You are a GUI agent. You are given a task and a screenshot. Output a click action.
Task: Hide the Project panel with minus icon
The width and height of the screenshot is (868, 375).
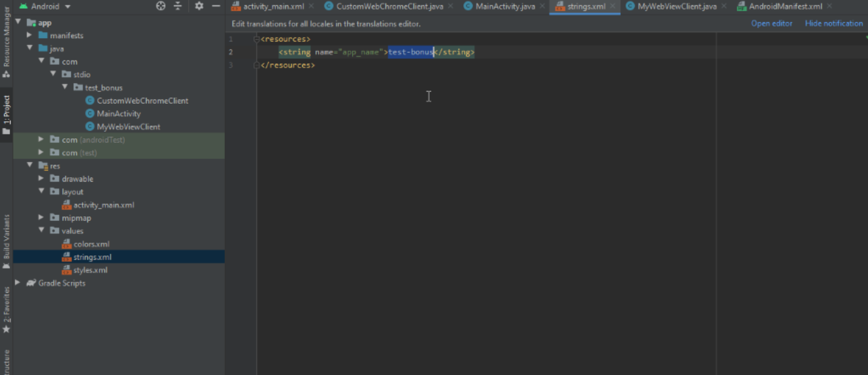click(x=216, y=6)
